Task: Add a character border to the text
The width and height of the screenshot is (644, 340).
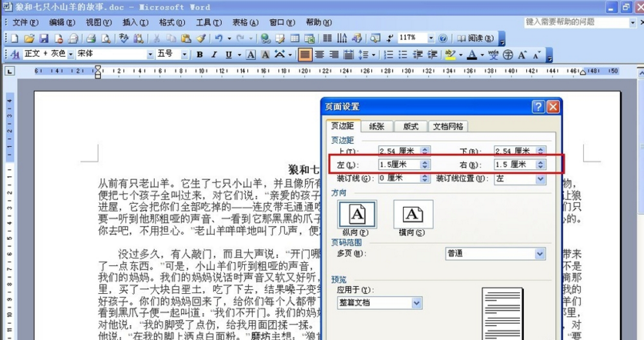Action: [251, 54]
